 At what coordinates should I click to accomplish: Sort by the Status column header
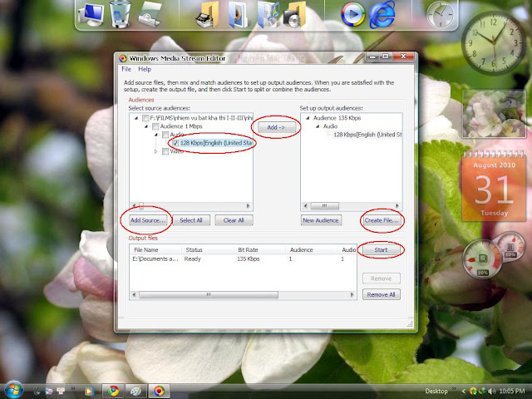click(x=208, y=249)
